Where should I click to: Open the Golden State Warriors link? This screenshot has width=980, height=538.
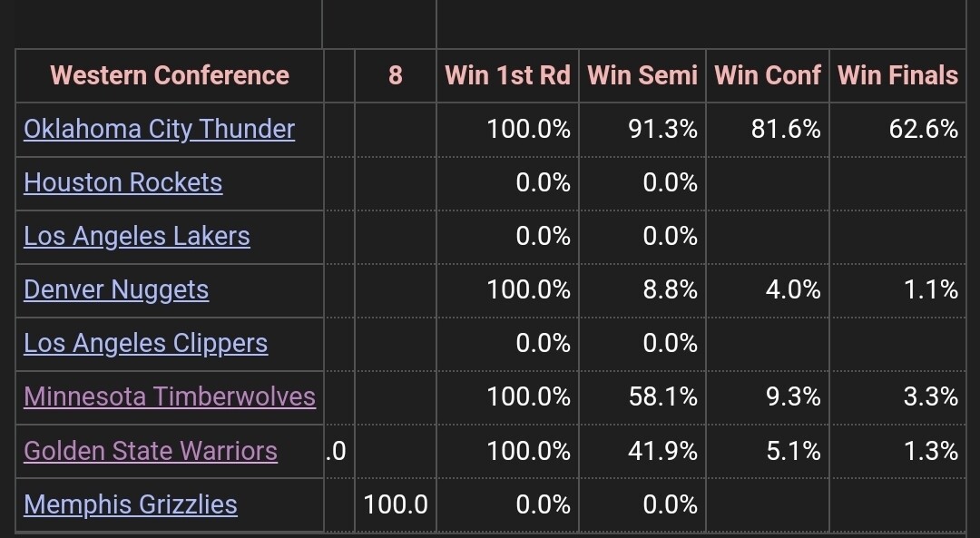(x=151, y=451)
